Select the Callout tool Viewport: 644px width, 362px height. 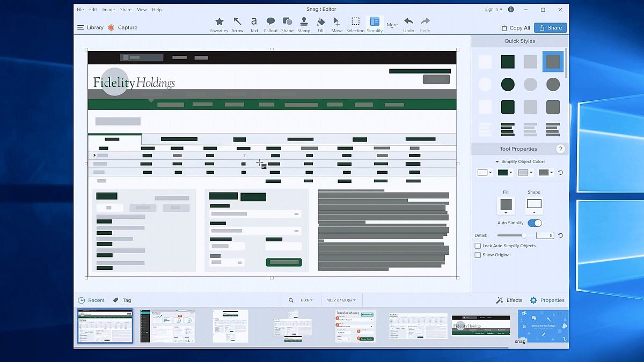[x=270, y=24]
